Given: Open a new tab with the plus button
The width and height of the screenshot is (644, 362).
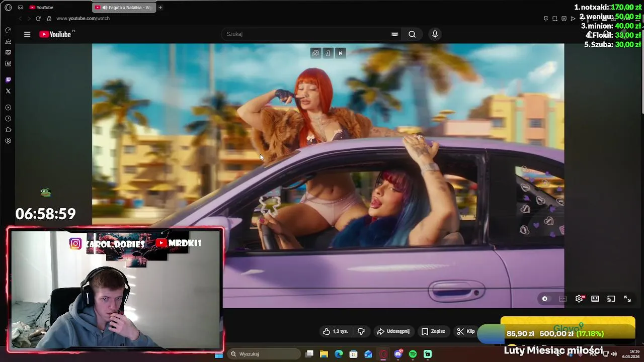Looking at the screenshot, I should [160, 8].
